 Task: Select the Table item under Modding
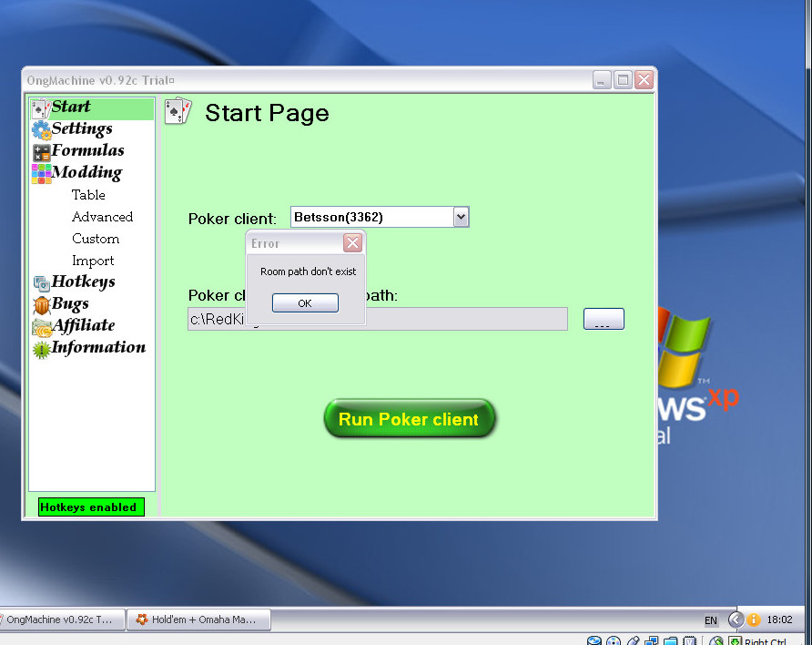point(88,195)
